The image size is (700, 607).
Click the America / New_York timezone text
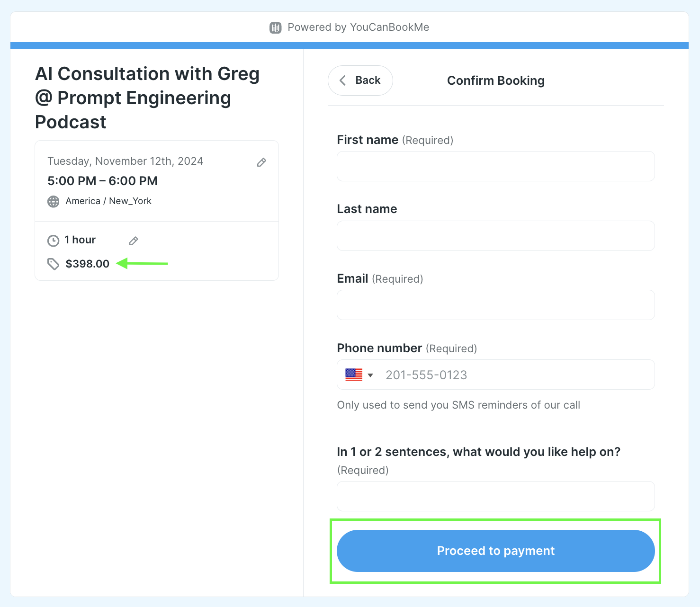coord(108,201)
